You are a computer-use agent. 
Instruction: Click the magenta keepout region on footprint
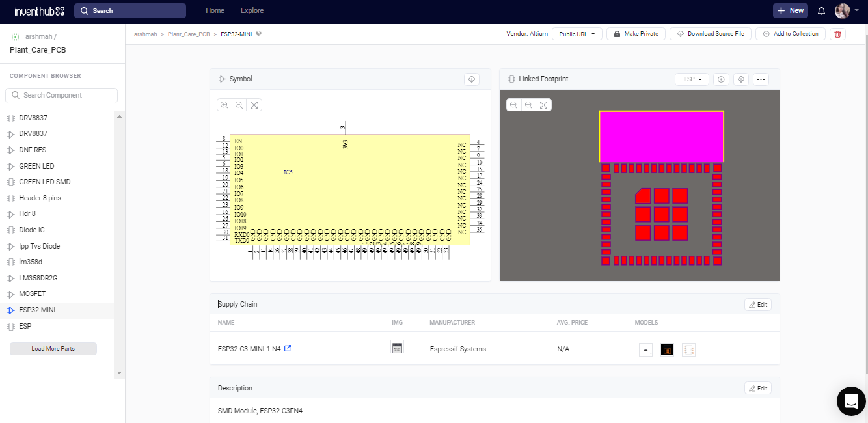(661, 136)
